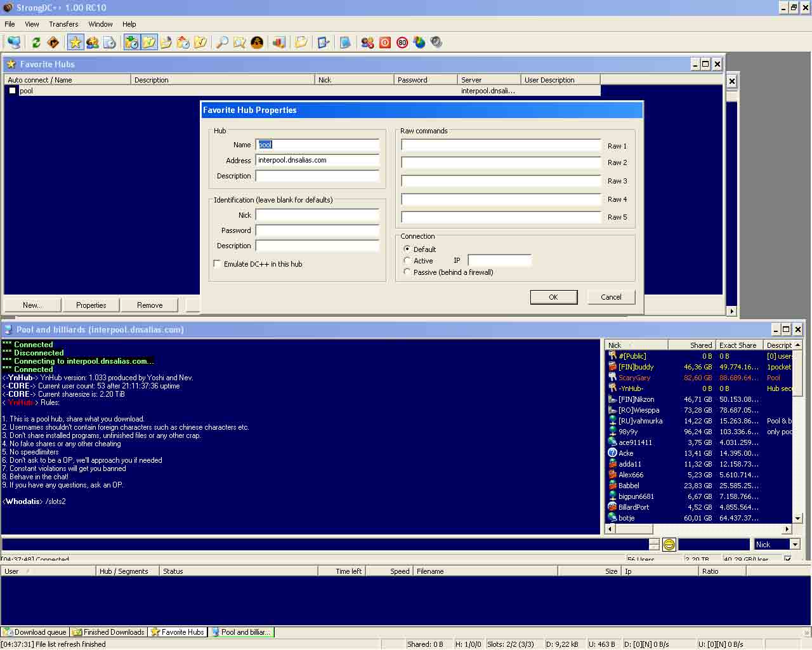Click OK in Favorite Hub Properties

554,297
